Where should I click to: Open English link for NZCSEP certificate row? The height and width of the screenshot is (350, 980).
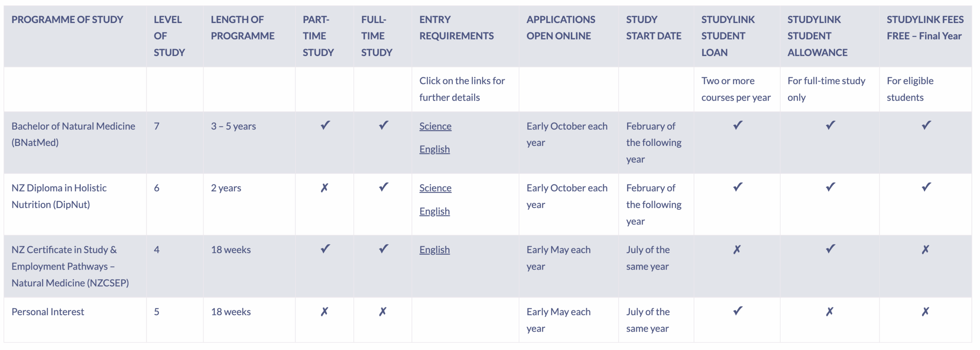coord(434,250)
